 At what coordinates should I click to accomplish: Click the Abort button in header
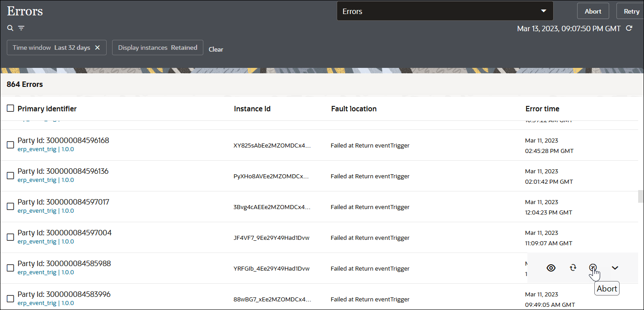pos(593,11)
